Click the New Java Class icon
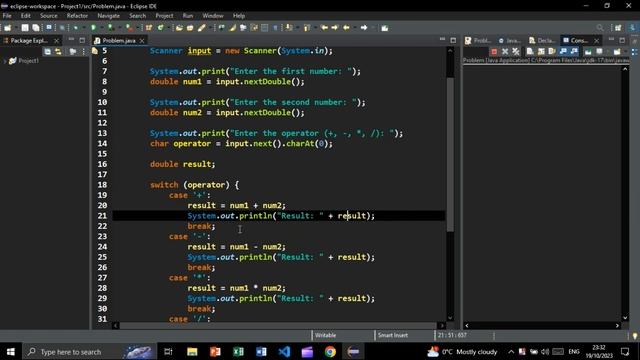Viewport: 640px width, 360px height. 160,28
